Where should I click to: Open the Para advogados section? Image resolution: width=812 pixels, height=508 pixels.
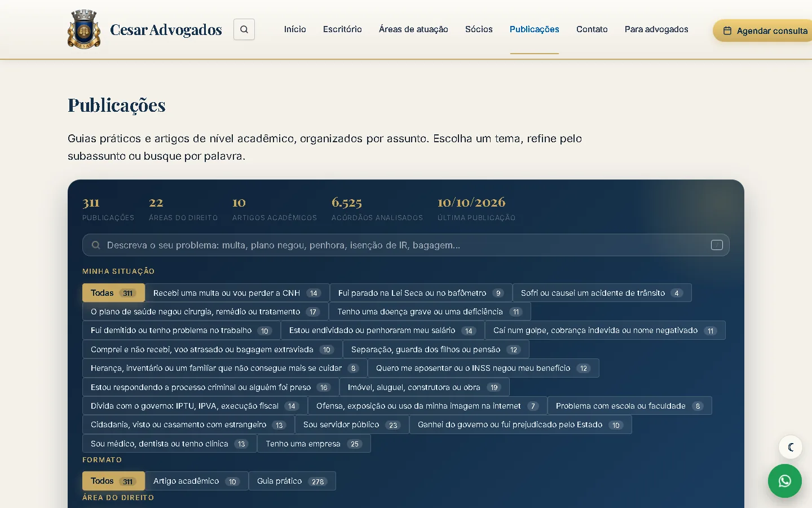pos(656,29)
